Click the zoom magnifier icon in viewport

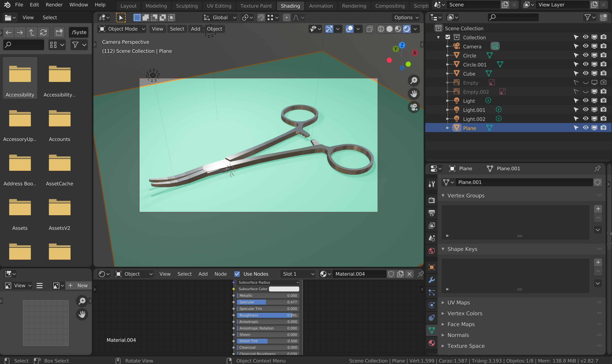point(414,81)
